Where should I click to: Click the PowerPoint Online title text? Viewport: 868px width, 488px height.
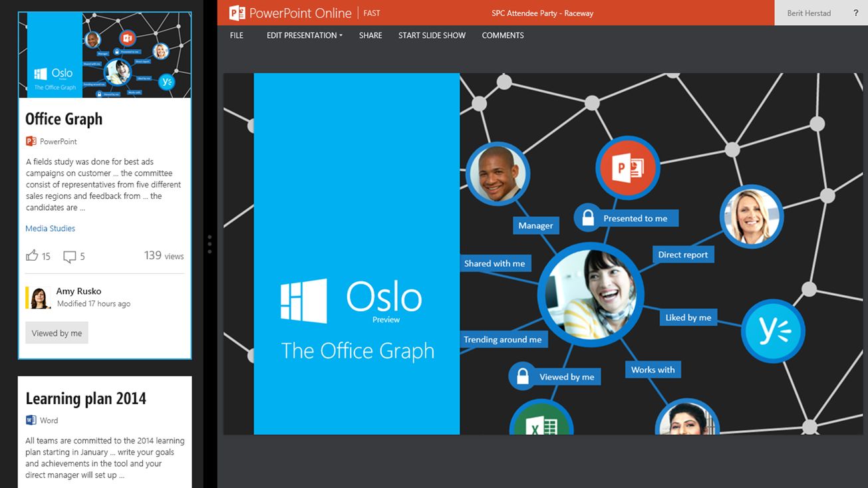point(300,13)
